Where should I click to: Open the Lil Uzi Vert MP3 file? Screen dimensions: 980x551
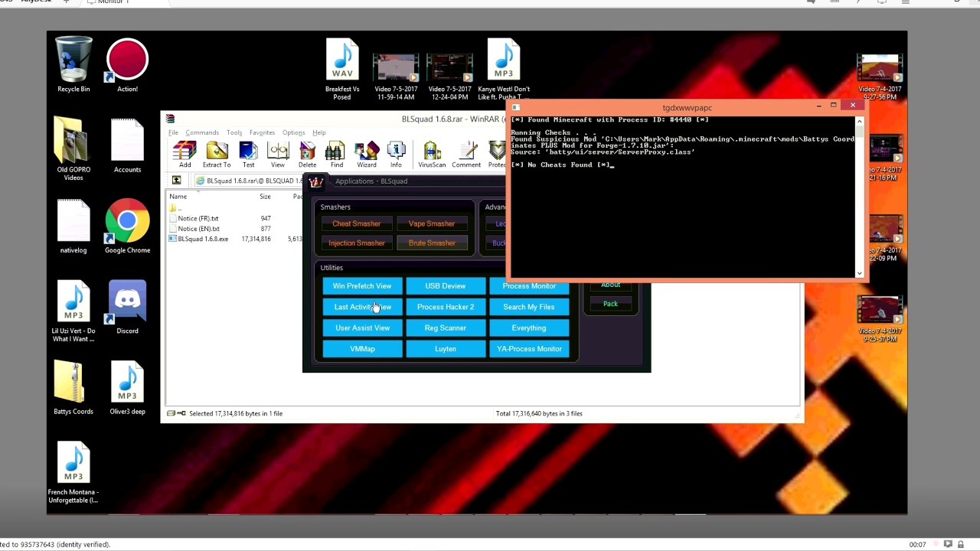73,311
